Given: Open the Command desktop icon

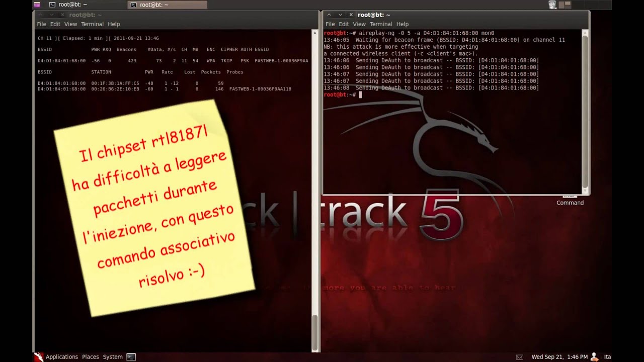Looking at the screenshot, I should pyautogui.click(x=570, y=199).
